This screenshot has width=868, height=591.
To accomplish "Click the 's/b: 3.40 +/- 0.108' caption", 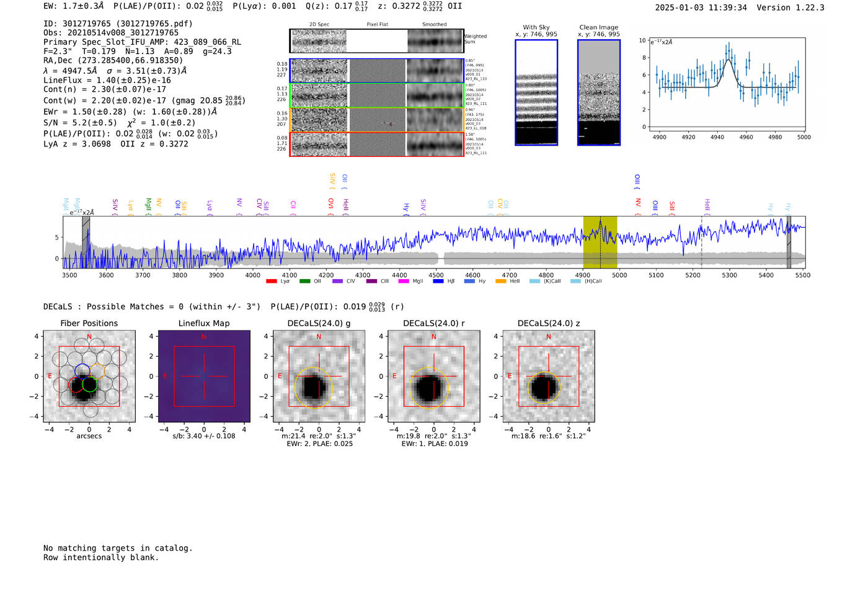I will pos(204,436).
